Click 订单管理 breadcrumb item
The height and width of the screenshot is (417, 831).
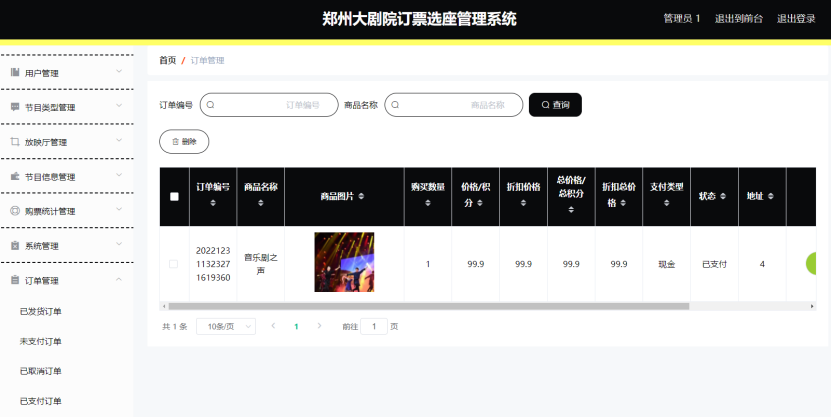(207, 60)
